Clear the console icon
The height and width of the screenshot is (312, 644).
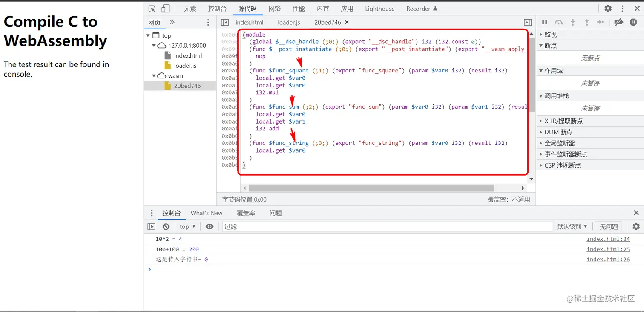click(x=166, y=227)
